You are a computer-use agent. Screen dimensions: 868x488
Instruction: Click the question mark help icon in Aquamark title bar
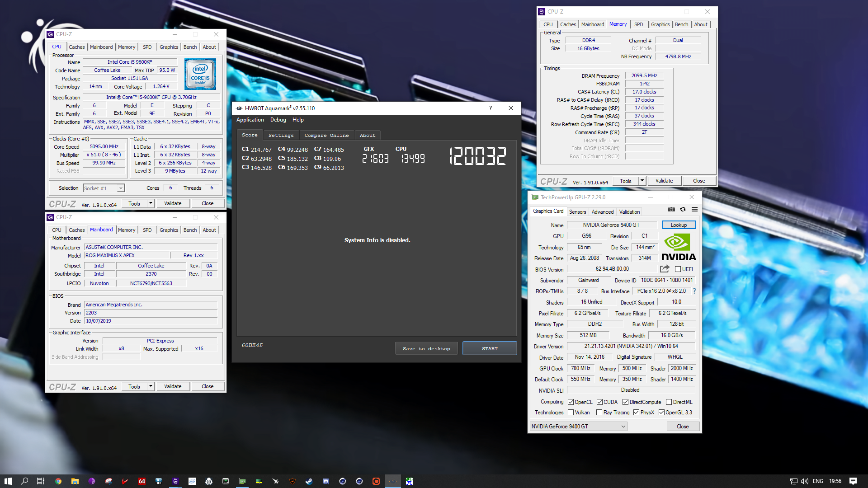(490, 108)
